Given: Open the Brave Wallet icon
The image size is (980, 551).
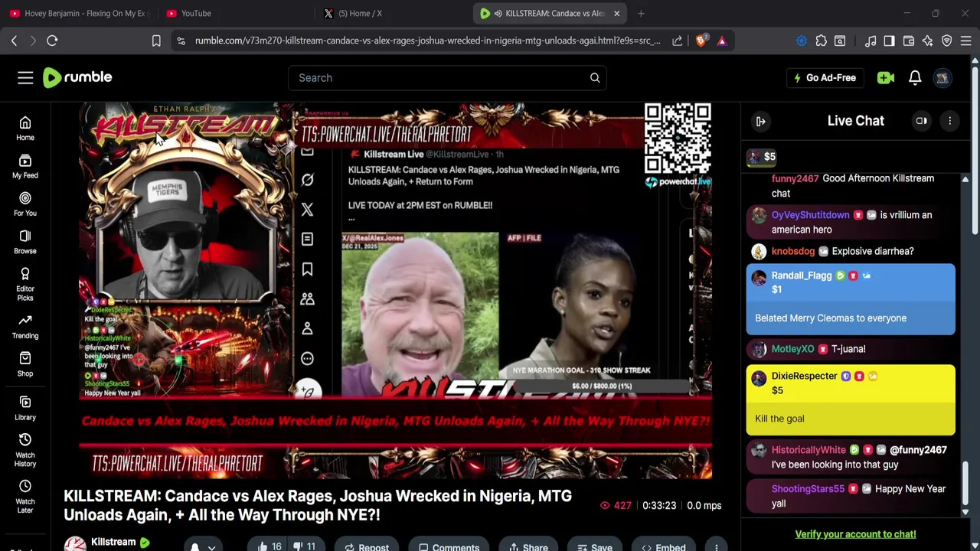Looking at the screenshot, I should [909, 41].
